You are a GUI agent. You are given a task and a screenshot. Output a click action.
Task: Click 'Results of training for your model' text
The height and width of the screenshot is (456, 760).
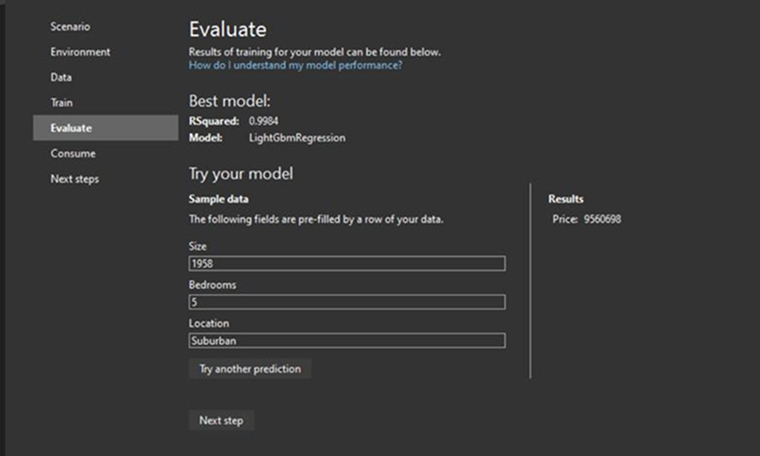click(x=315, y=52)
